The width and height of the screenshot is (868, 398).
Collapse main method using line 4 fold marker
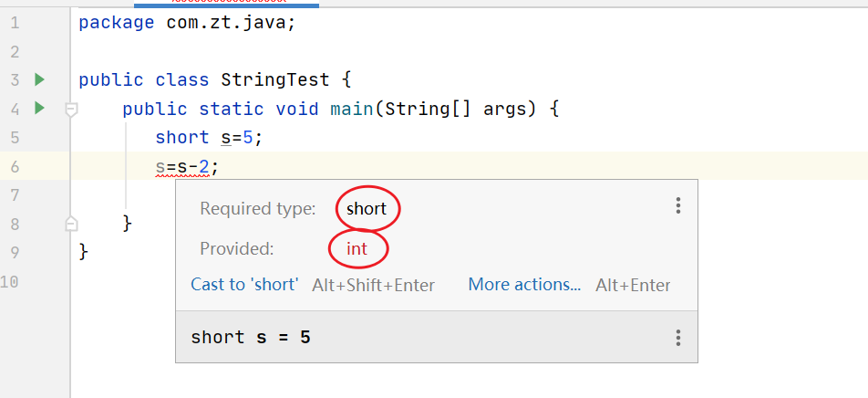point(71,110)
